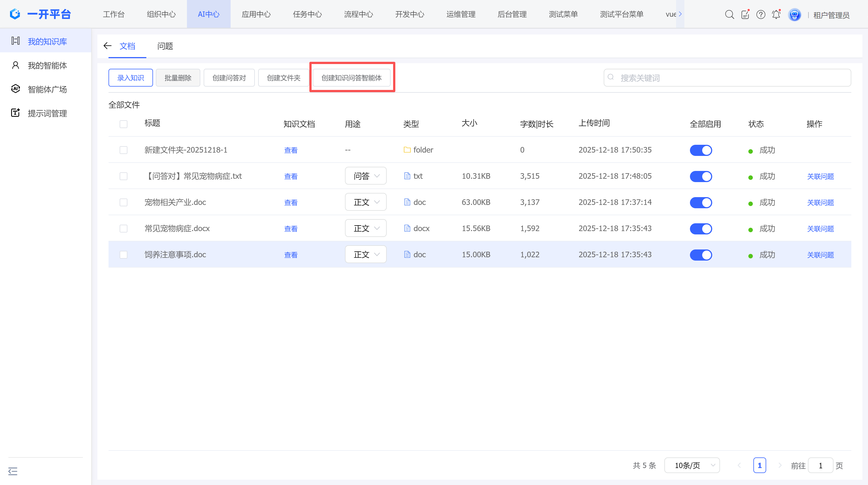Viewport: 868px width, 485px height.
Task: Click 关联问题 link for 宠物相关产业.doc
Action: (x=820, y=202)
